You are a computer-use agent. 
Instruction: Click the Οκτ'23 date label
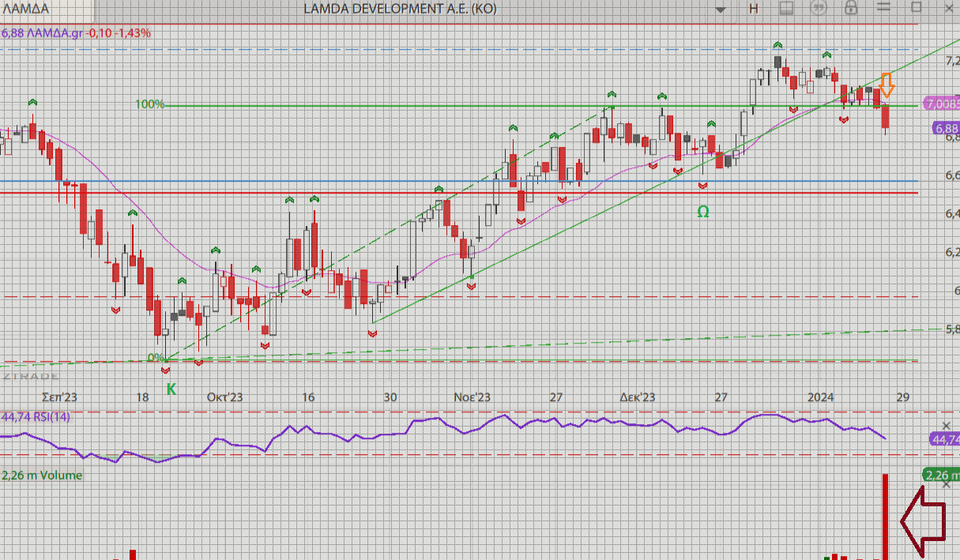[x=224, y=397]
